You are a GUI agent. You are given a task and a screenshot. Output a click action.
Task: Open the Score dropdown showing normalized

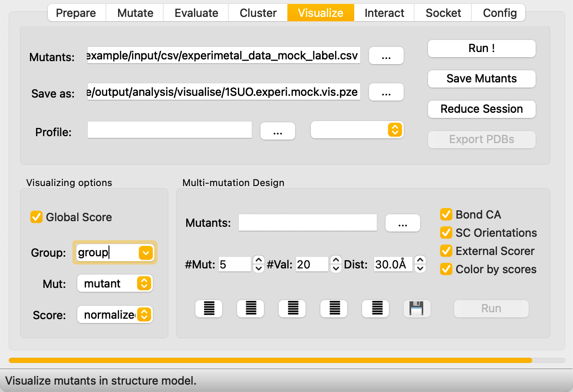click(115, 315)
